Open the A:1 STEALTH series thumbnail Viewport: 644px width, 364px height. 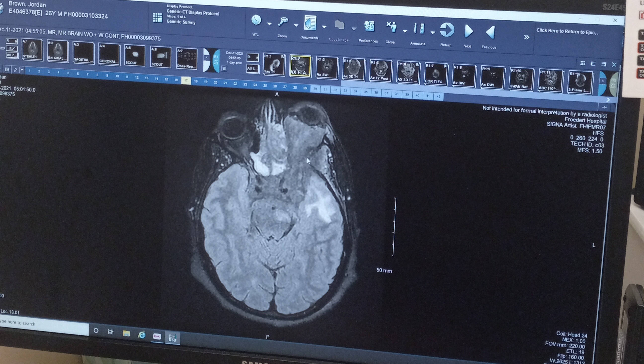coord(32,49)
